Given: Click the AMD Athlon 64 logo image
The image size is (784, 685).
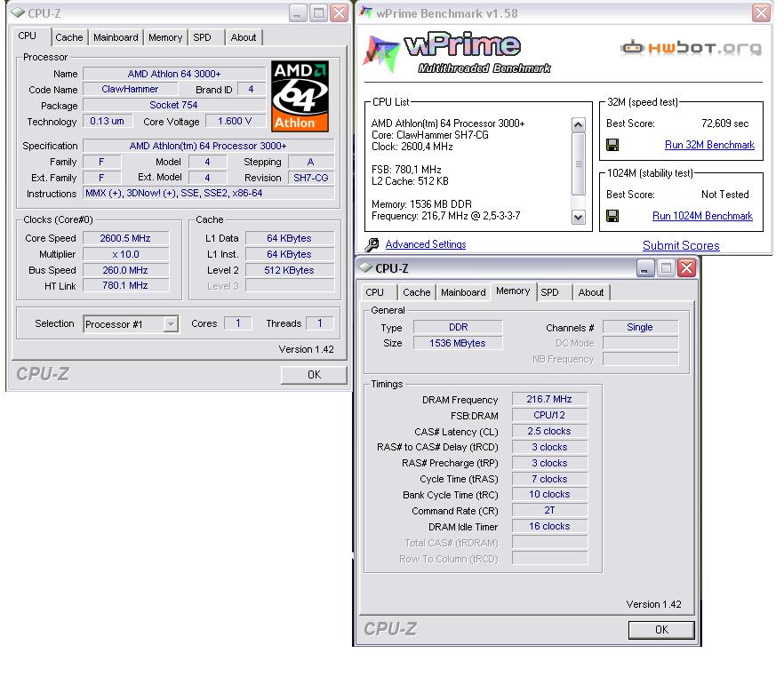Looking at the screenshot, I should 300,96.
